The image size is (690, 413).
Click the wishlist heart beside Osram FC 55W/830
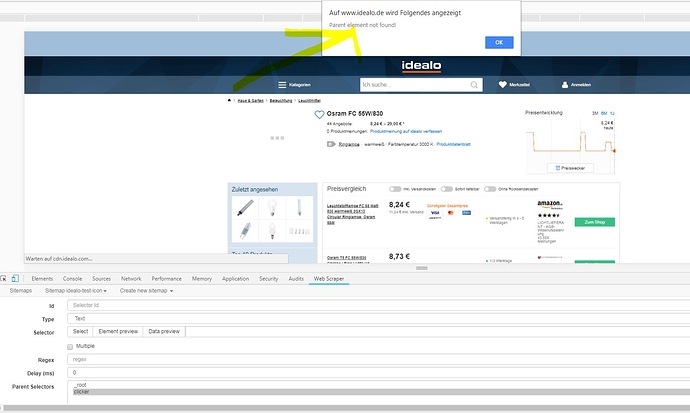click(319, 115)
